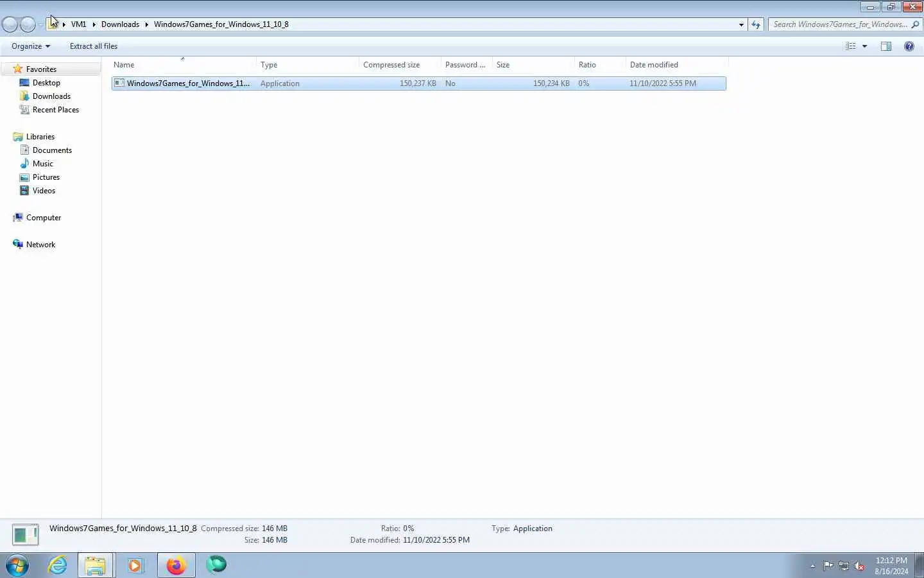Sort by Name column header

click(x=183, y=65)
